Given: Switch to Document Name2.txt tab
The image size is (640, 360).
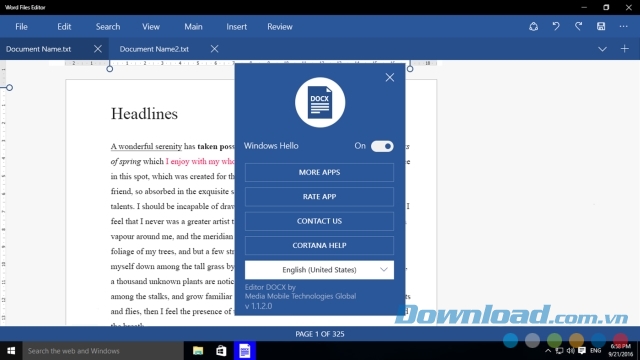Looking at the screenshot, I should coord(154,49).
